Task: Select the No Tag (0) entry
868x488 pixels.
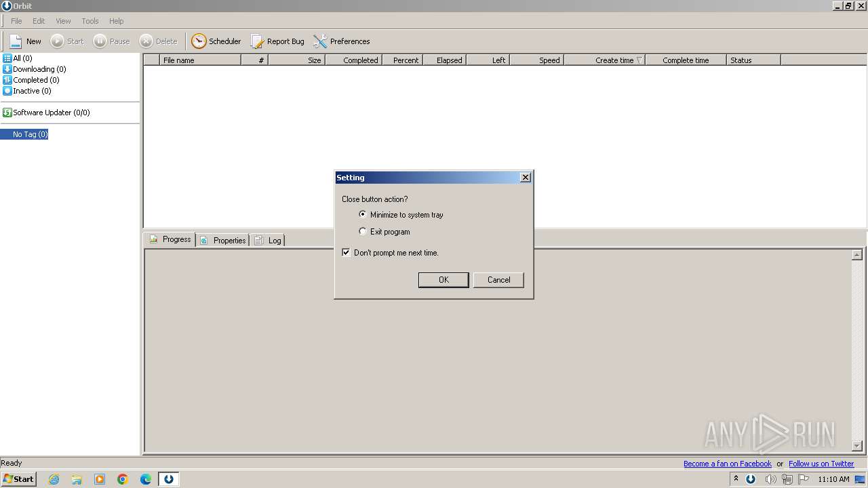Action: tap(31, 134)
